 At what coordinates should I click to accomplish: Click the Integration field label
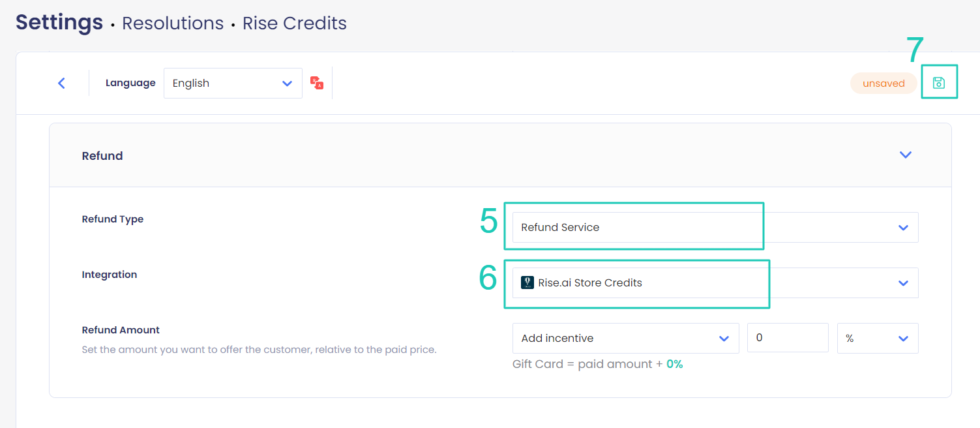[x=110, y=275]
